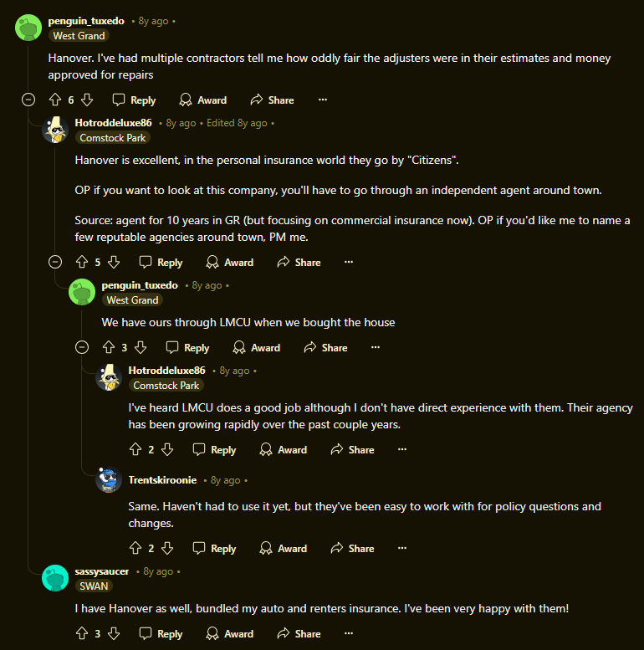Click the SWAN user flair
The height and width of the screenshot is (650, 644).
[x=94, y=586]
